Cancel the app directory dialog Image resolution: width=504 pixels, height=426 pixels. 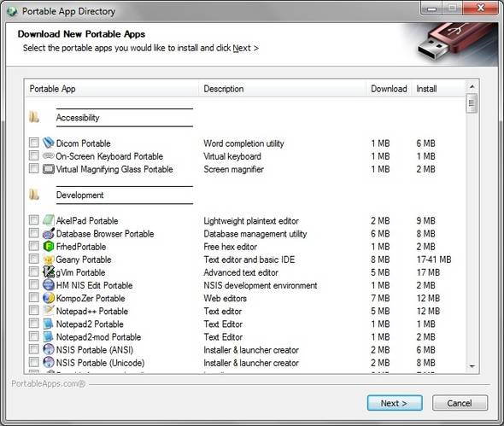coord(460,403)
